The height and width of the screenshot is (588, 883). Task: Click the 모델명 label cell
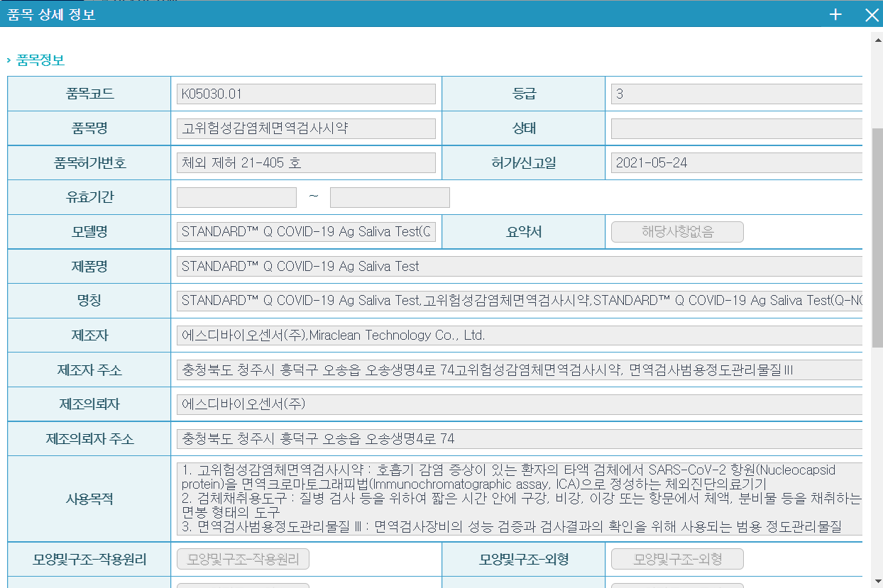[x=89, y=232]
